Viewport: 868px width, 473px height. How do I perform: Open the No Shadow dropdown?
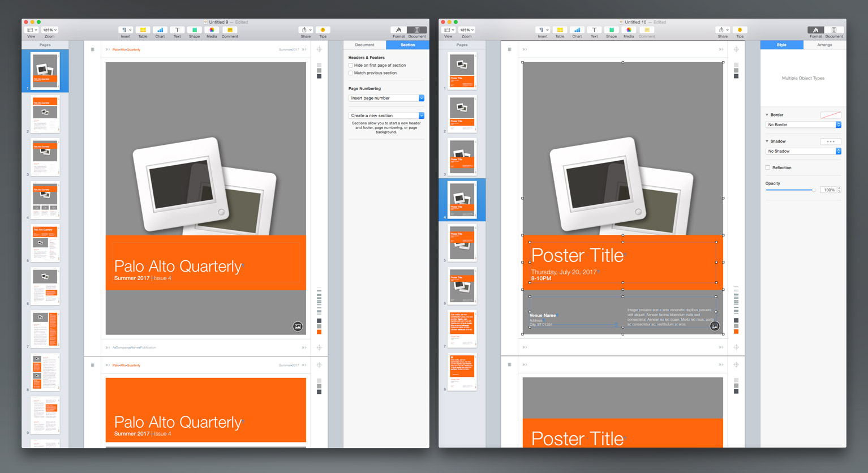coord(803,152)
